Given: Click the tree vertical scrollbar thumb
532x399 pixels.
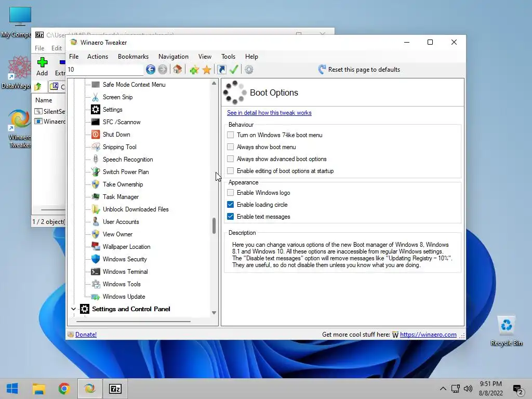Looking at the screenshot, I should pos(214,226).
